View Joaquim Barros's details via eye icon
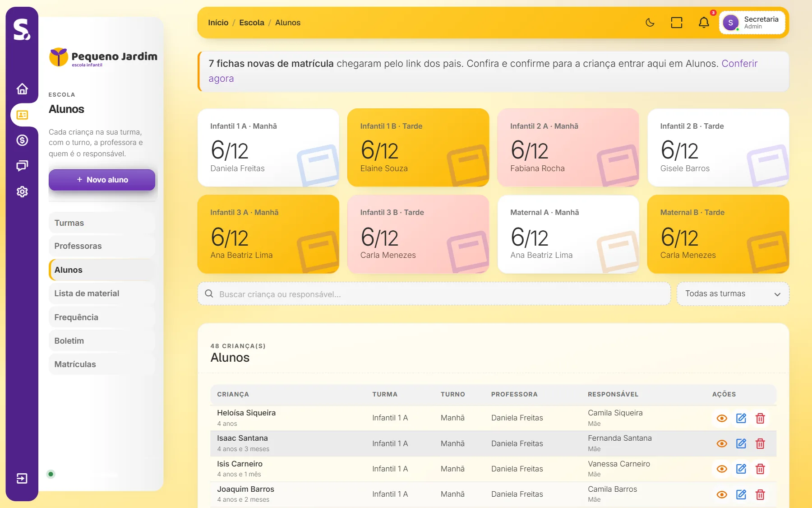The height and width of the screenshot is (508, 812). (722, 494)
